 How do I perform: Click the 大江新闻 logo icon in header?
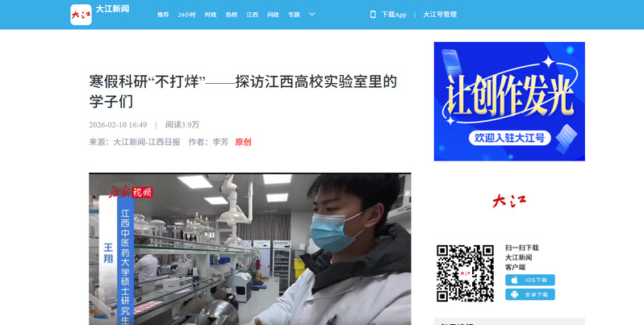(81, 15)
